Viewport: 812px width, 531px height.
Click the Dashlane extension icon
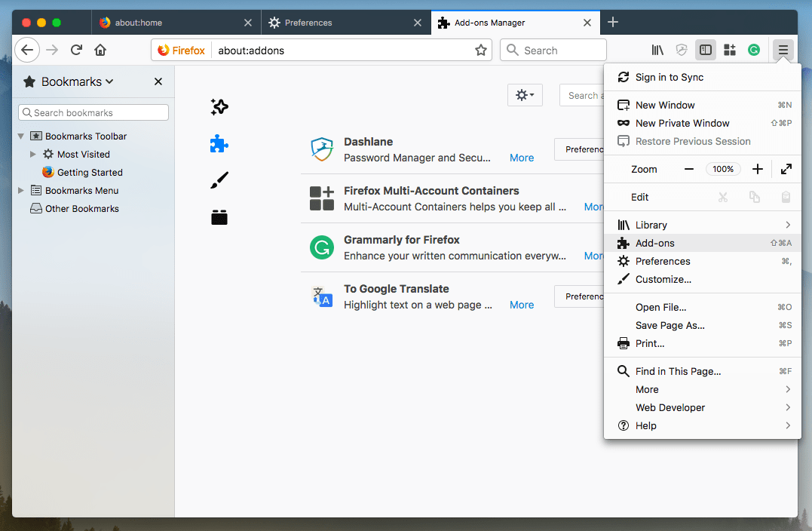pos(322,149)
